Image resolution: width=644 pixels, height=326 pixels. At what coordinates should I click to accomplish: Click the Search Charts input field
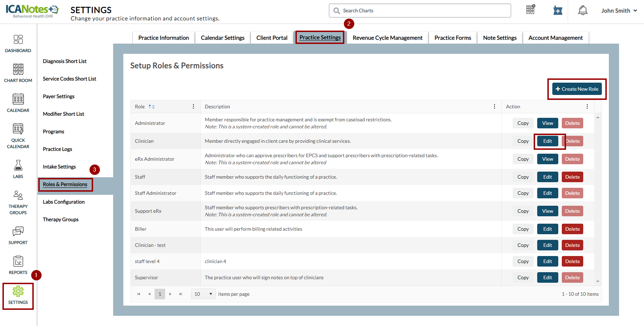coord(420,11)
